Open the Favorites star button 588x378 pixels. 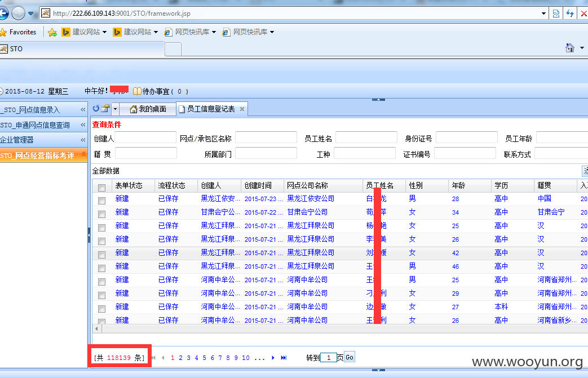(19, 32)
